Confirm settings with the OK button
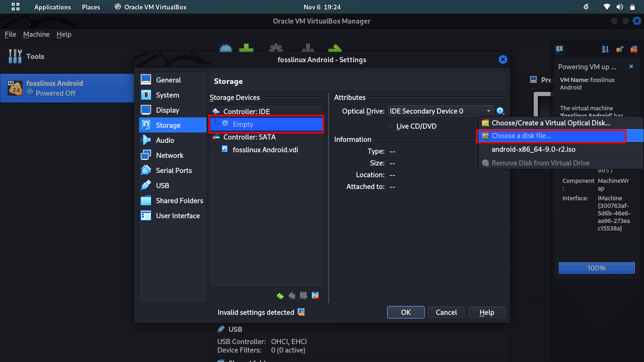This screenshot has width=644, height=362. coord(406,312)
